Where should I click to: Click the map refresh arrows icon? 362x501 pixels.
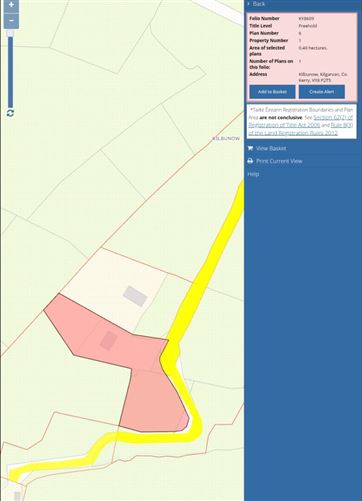(x=10, y=113)
